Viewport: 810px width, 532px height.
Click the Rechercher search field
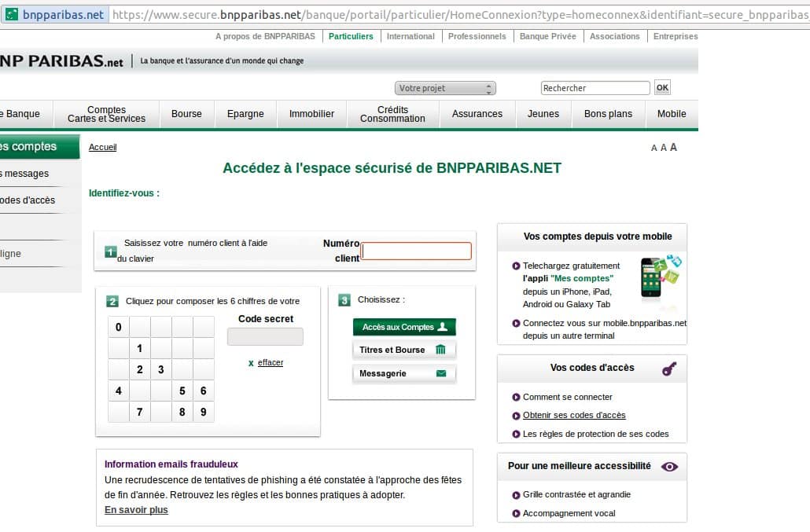tap(595, 88)
